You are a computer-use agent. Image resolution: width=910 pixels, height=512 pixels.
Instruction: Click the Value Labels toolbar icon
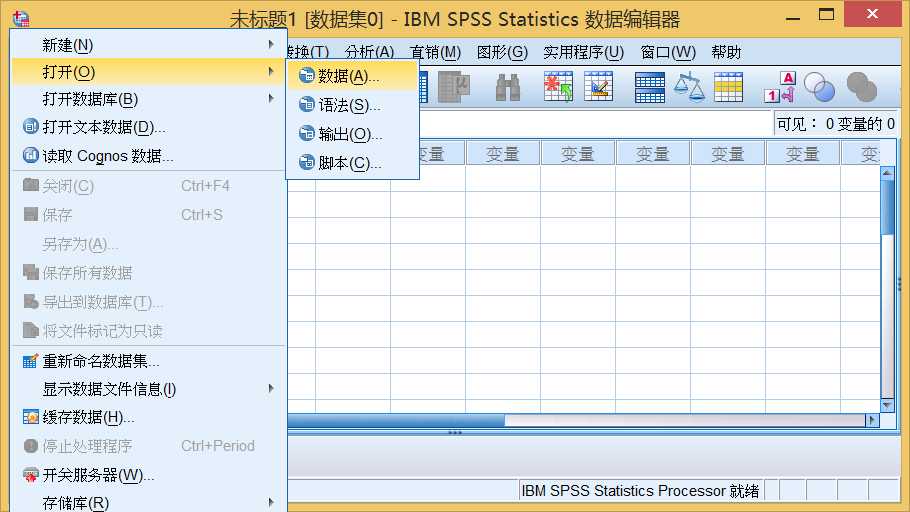coord(779,87)
